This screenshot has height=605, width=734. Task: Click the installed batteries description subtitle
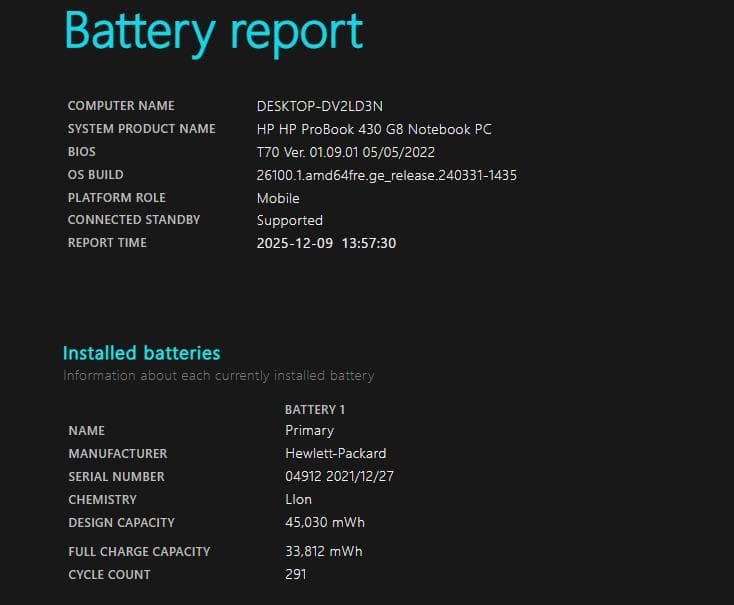pyautogui.click(x=218, y=376)
